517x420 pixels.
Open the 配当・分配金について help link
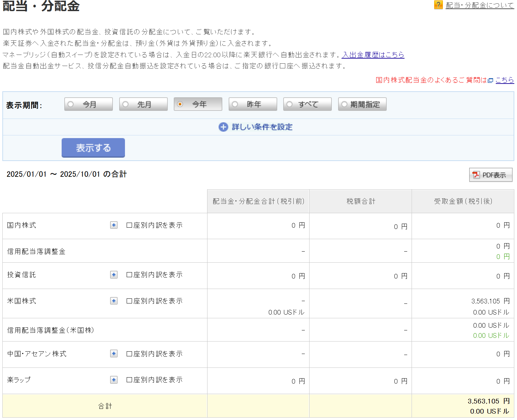click(x=480, y=5)
